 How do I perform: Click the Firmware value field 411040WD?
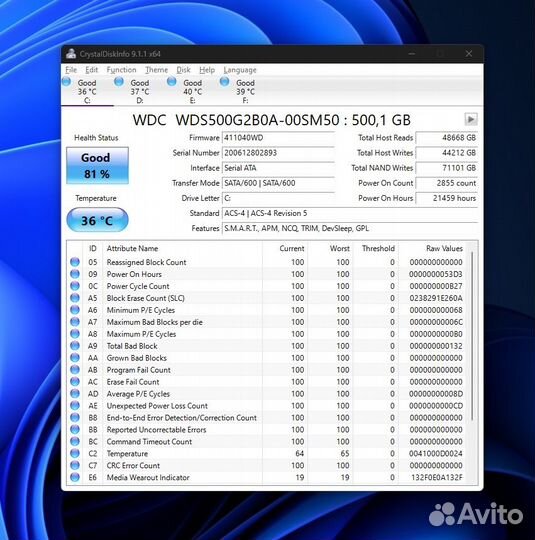(x=278, y=138)
